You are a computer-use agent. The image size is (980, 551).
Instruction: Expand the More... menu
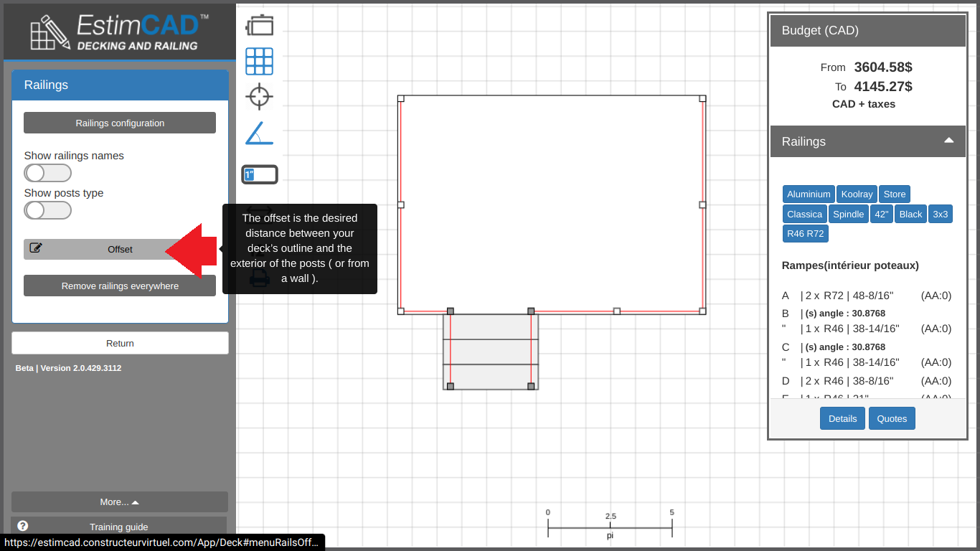pyautogui.click(x=120, y=502)
